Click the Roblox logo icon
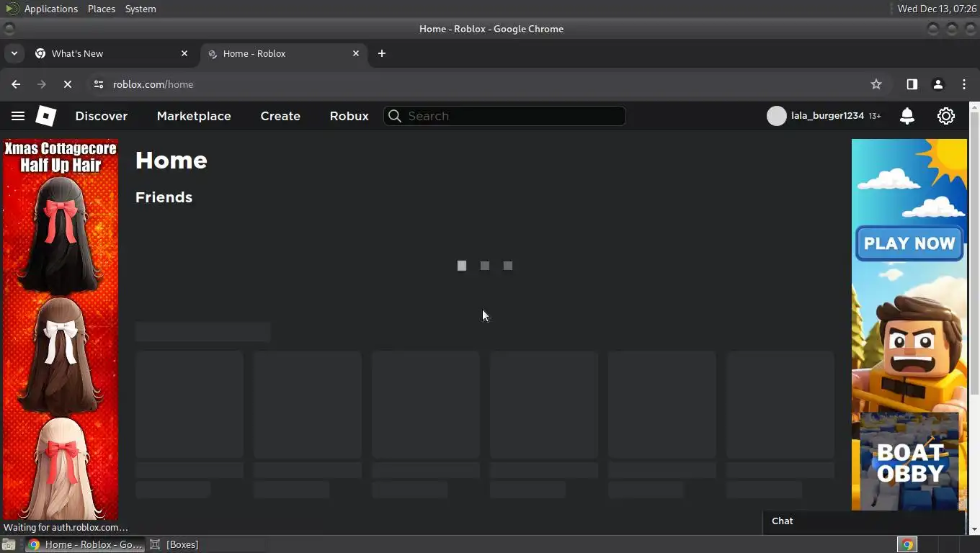 [x=46, y=116]
